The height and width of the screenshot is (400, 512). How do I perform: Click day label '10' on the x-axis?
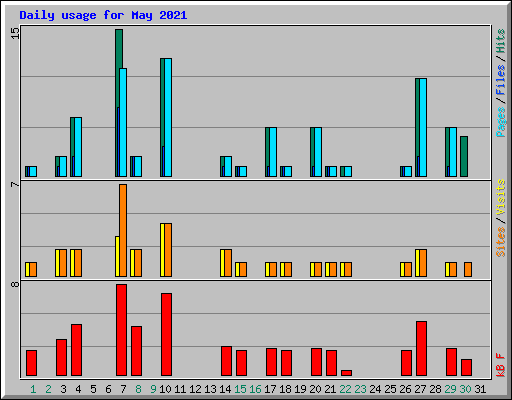pyautogui.click(x=165, y=389)
